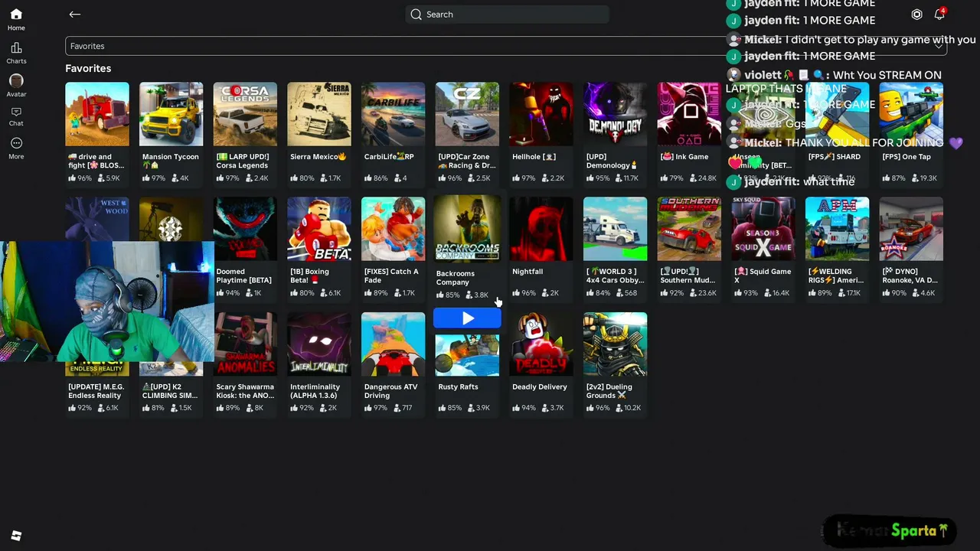
Task: Open the Scary Shawarma Kiosk thumbnail
Action: click(245, 344)
